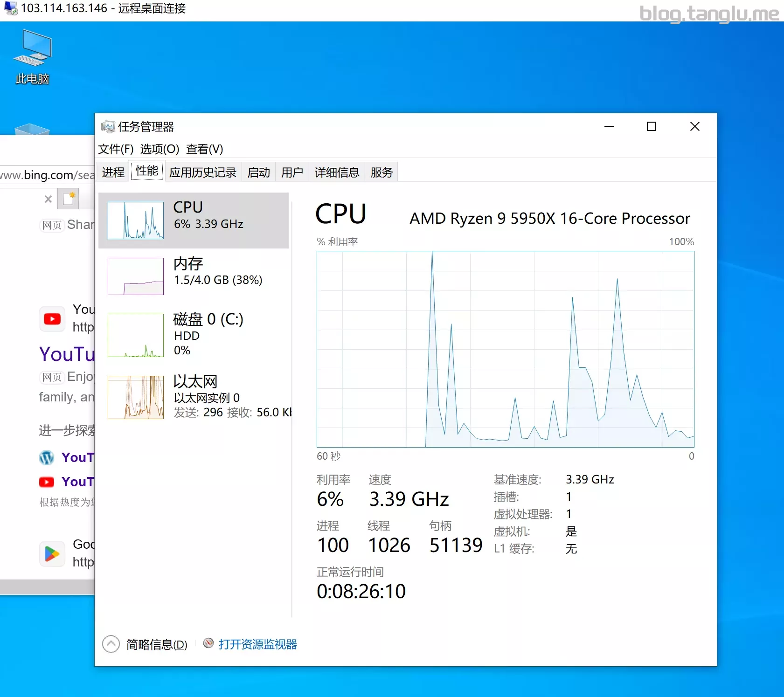784x697 pixels.
Task: Open the 文件(F) menu
Action: 116,149
